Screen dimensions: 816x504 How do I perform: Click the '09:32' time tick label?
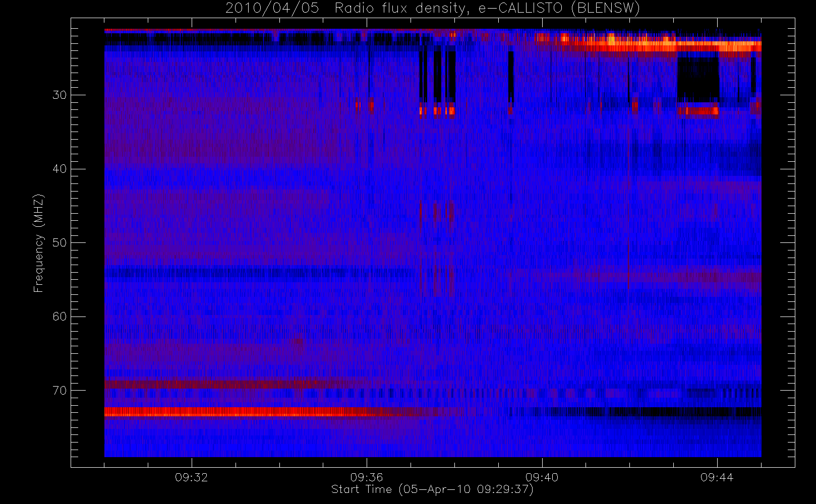pyautogui.click(x=192, y=477)
